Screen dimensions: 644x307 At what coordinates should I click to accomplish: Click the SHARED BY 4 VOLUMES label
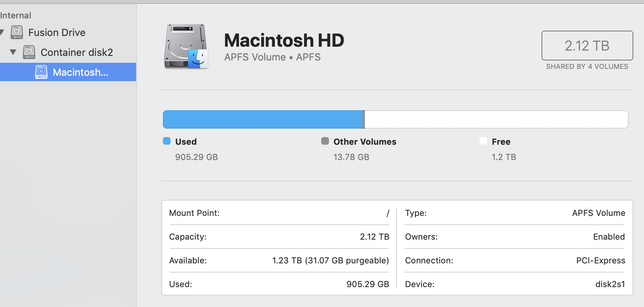coord(587,67)
